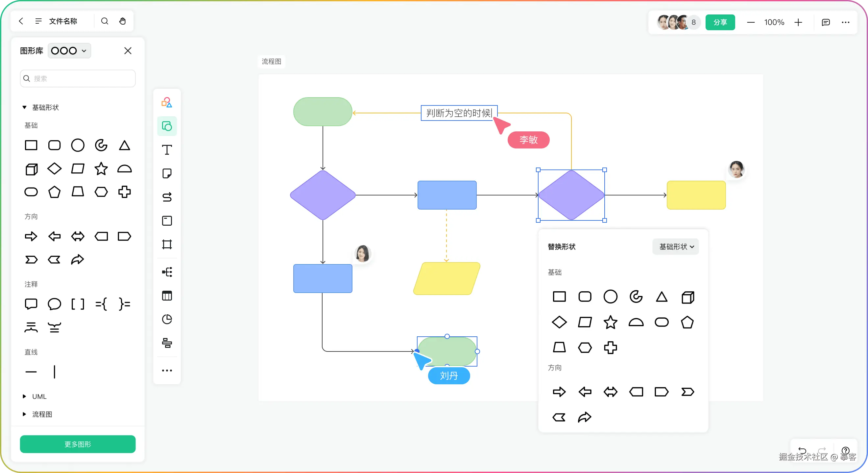Select the sticky note tool
The image size is (868, 473).
(167, 173)
